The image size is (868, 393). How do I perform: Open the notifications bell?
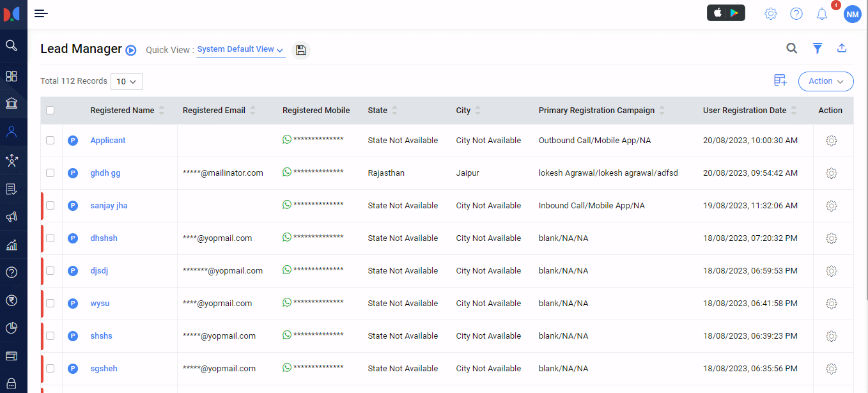[822, 13]
